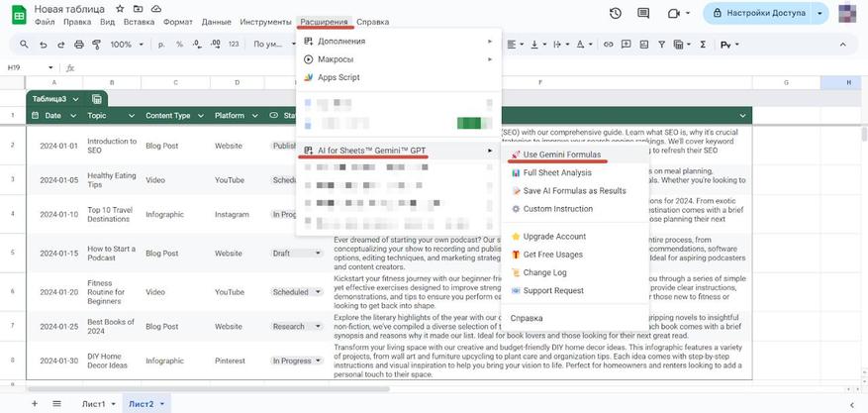The image size is (868, 413).
Task: Open the vertical align dropdown
Action: coord(537,45)
